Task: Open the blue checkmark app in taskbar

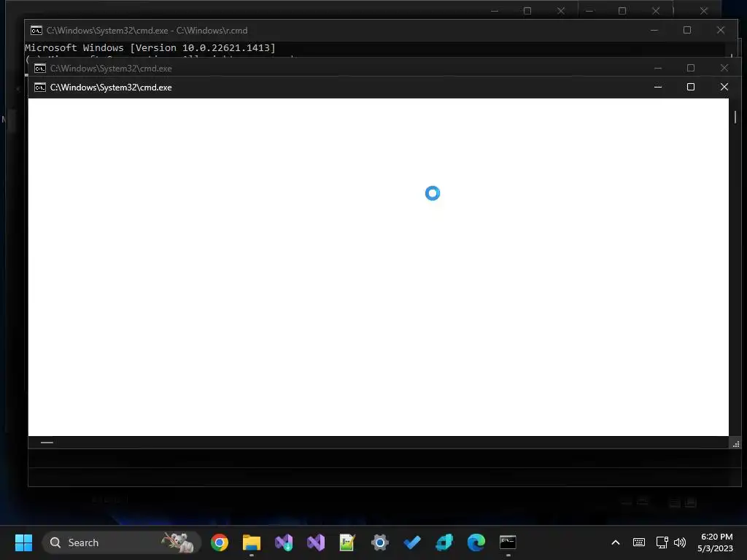Action: (412, 542)
